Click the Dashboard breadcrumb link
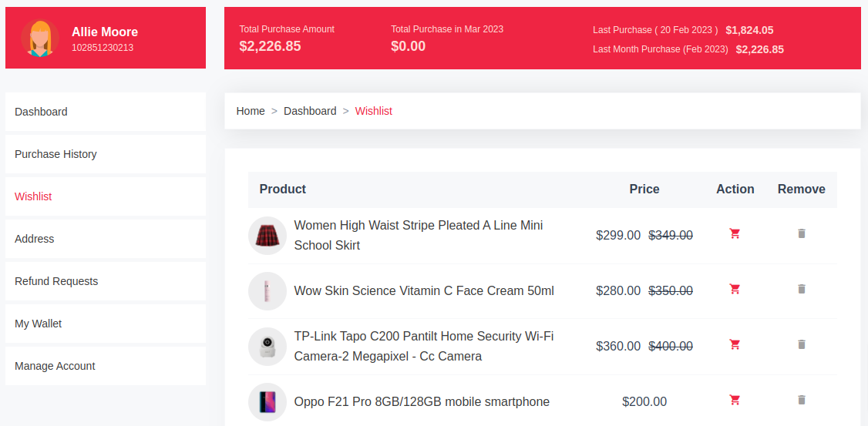The height and width of the screenshot is (426, 868). click(310, 111)
